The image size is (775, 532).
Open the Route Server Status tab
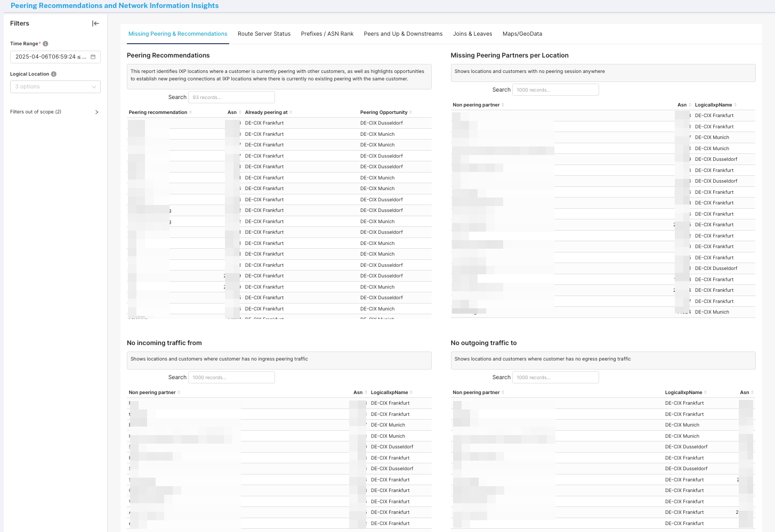pyautogui.click(x=264, y=34)
